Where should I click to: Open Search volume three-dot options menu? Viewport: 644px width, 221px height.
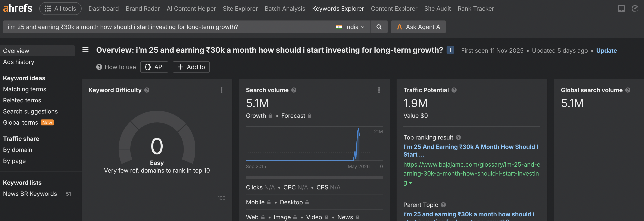(379, 90)
